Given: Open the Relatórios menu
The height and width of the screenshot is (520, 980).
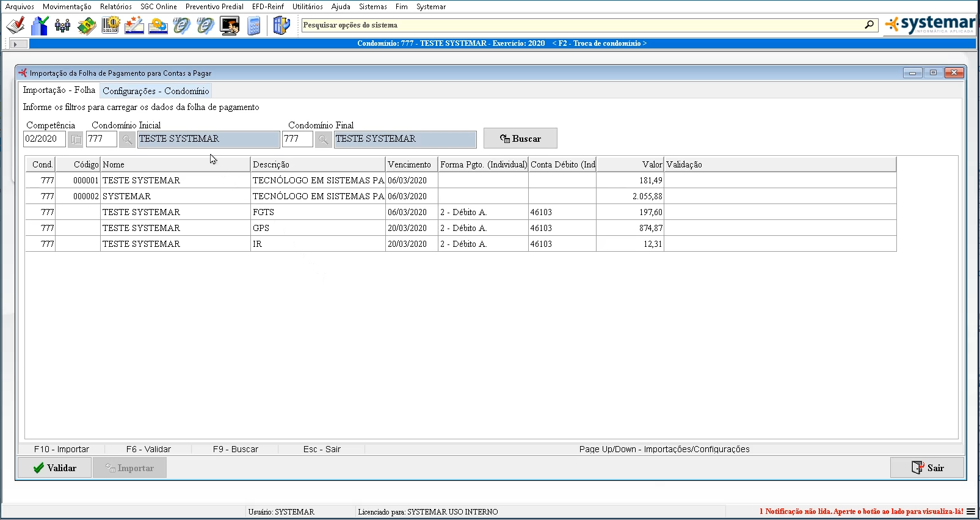Looking at the screenshot, I should coord(115,7).
